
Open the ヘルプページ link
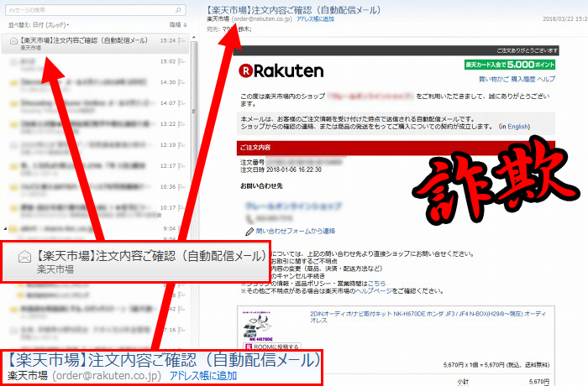point(374,291)
